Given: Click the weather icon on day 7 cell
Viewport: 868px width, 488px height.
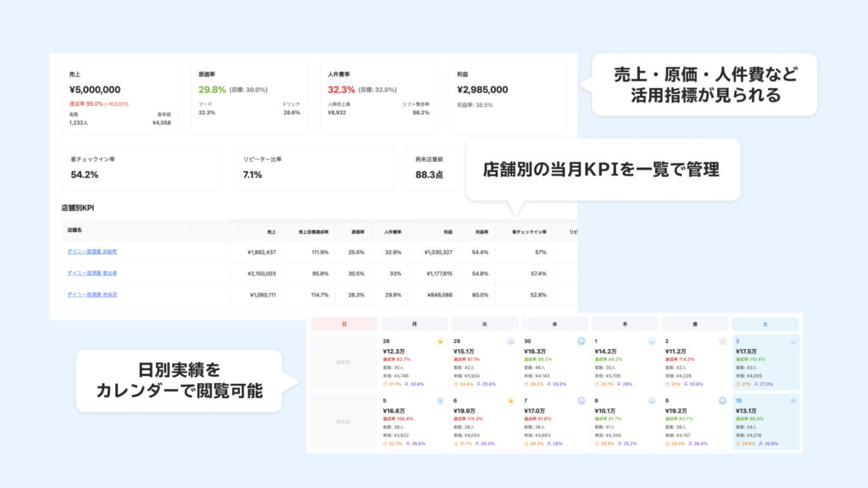Looking at the screenshot, I should click(581, 401).
